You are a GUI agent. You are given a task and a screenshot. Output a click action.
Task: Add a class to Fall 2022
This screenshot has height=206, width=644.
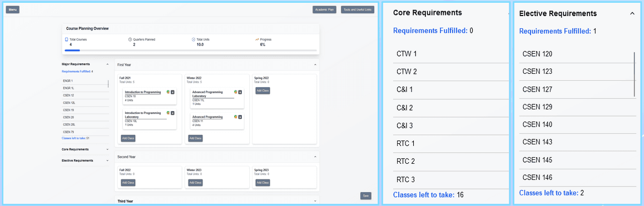click(128, 183)
